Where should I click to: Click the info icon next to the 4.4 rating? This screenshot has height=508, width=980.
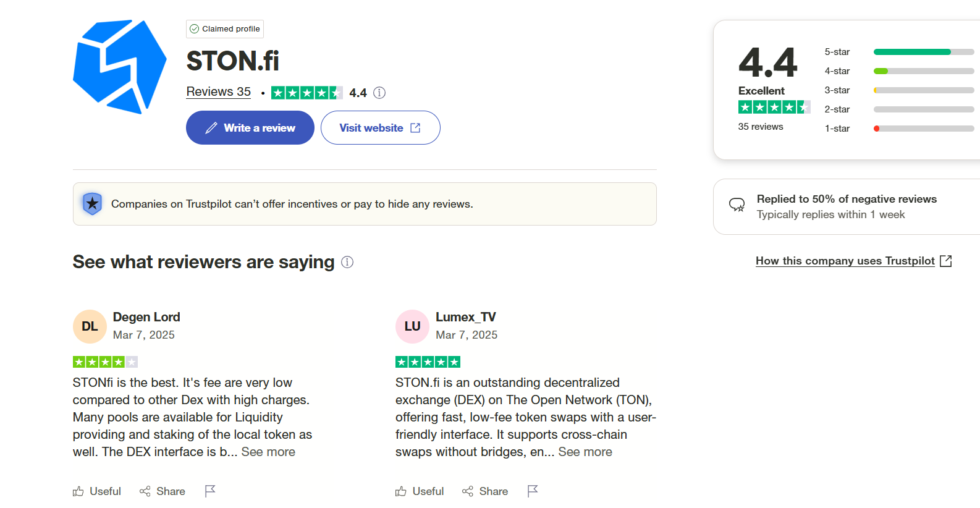pos(379,93)
